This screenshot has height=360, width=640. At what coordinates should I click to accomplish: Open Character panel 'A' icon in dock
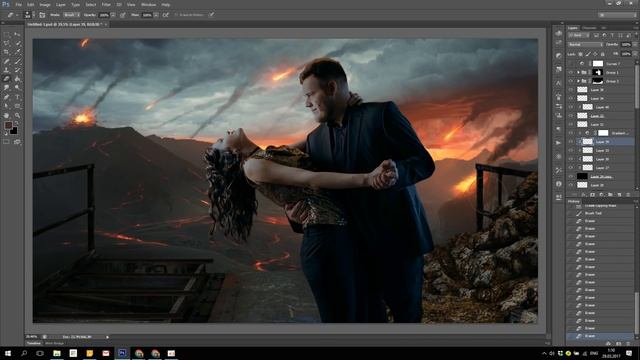[558, 83]
